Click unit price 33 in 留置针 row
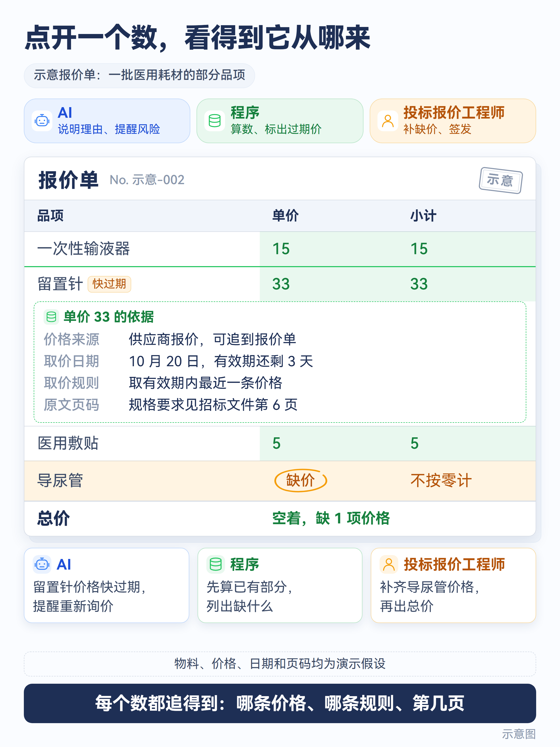Viewport: 560px width, 747px height. point(281,284)
